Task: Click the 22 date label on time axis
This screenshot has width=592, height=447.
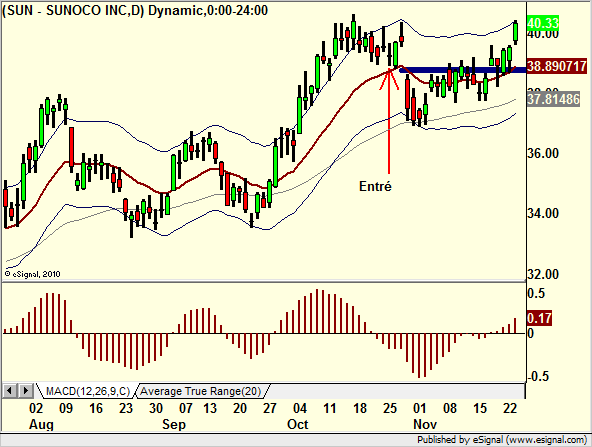Action: [510, 408]
